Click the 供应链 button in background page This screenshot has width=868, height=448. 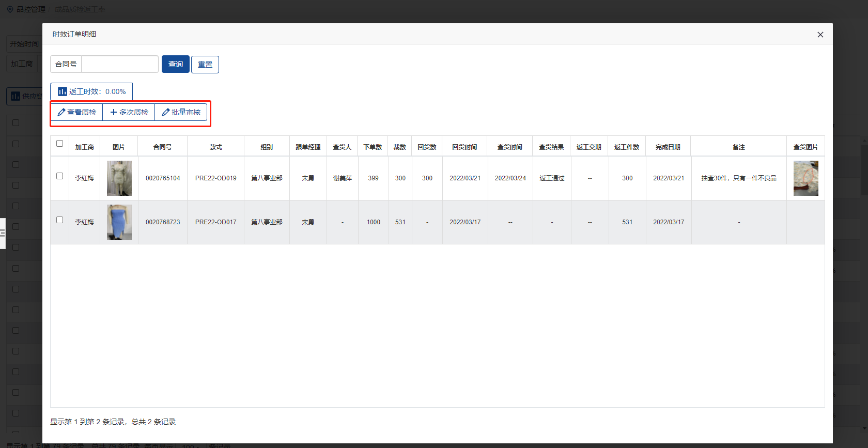[x=25, y=96]
